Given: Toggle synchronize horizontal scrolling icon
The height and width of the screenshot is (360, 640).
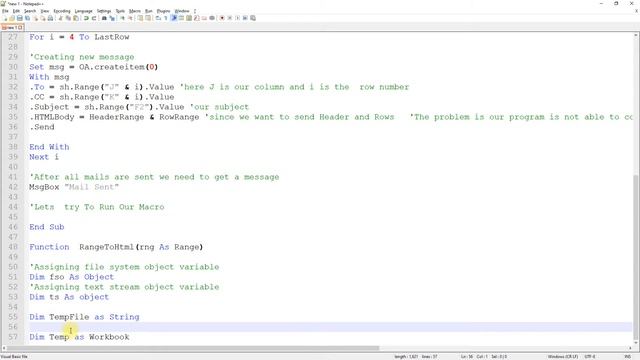Looking at the screenshot, I should point(148,18).
